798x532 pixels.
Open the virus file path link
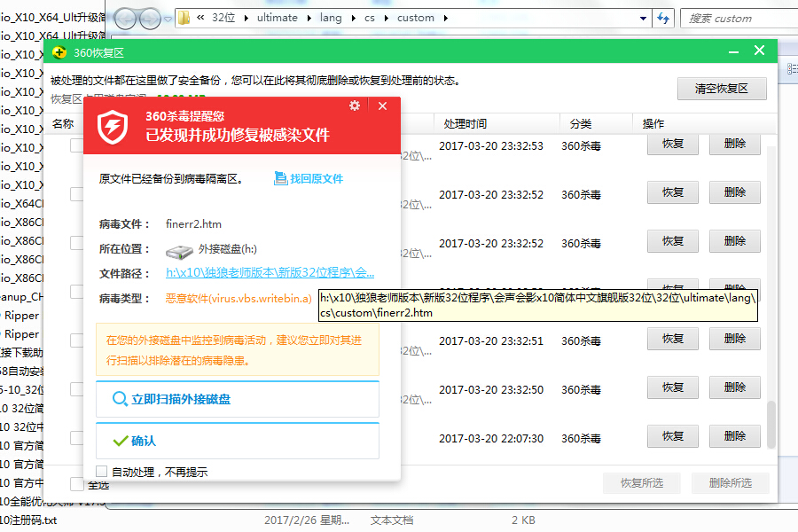(270, 273)
